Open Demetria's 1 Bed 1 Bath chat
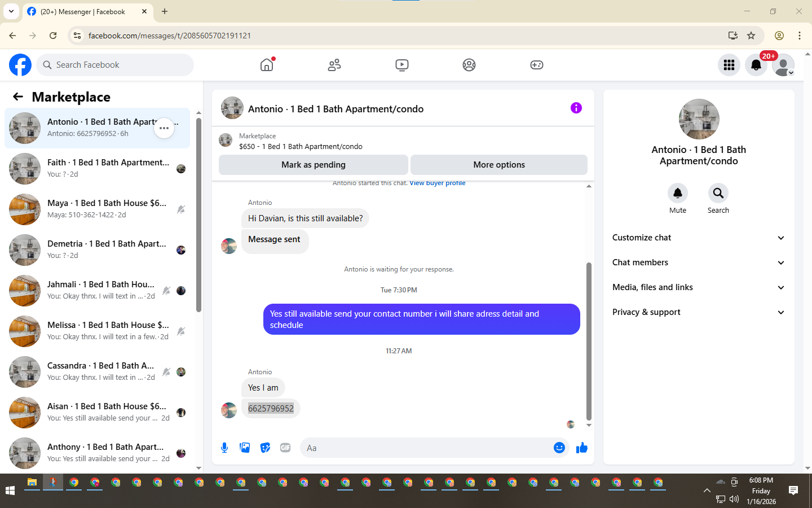The height and width of the screenshot is (508, 812). 97,250
